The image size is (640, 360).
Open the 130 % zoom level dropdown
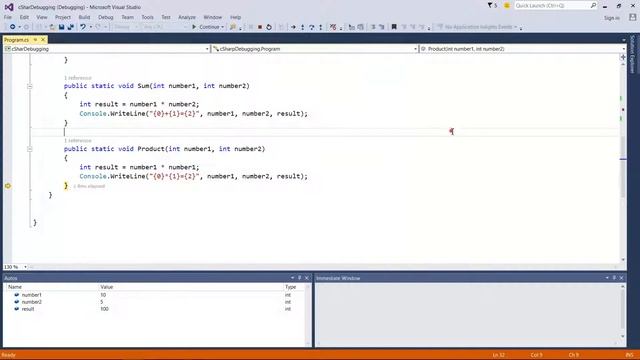click(25, 267)
